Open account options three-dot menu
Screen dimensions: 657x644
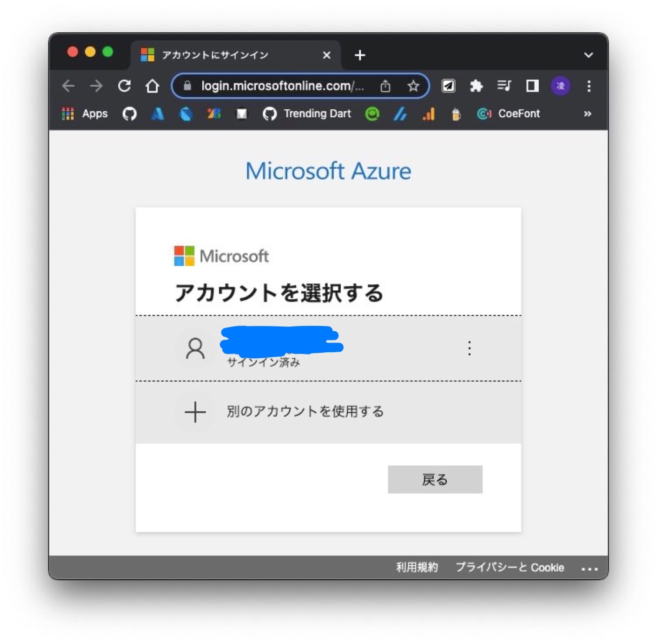pyautogui.click(x=469, y=348)
